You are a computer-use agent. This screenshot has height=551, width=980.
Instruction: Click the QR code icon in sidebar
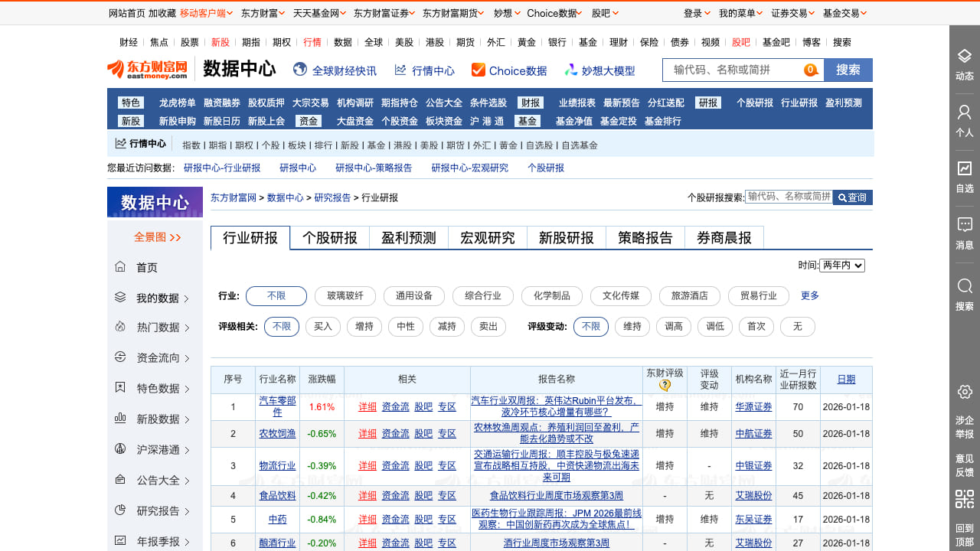964,500
